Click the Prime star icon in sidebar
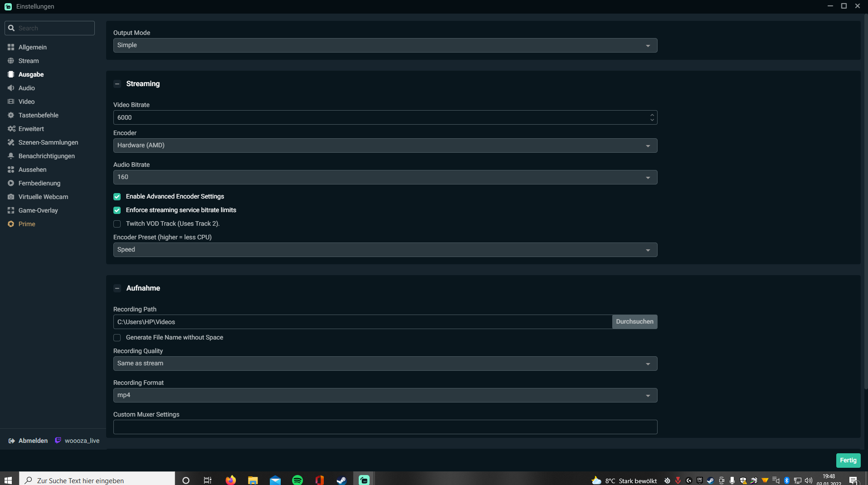868x485 pixels. 11,224
